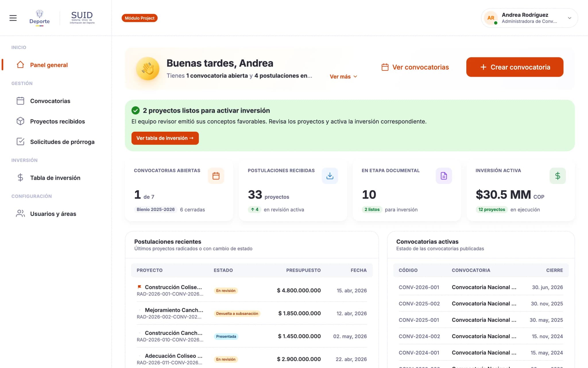Image resolution: width=588 pixels, height=368 pixels.
Task: Click the CIERRE column header
Action: [554, 270]
